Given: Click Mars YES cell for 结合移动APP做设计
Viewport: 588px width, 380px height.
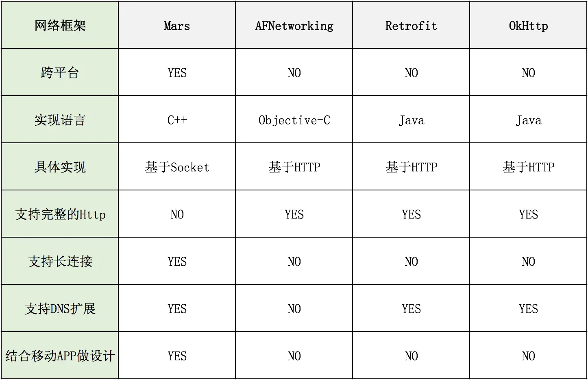Looking at the screenshot, I should pos(177,356).
